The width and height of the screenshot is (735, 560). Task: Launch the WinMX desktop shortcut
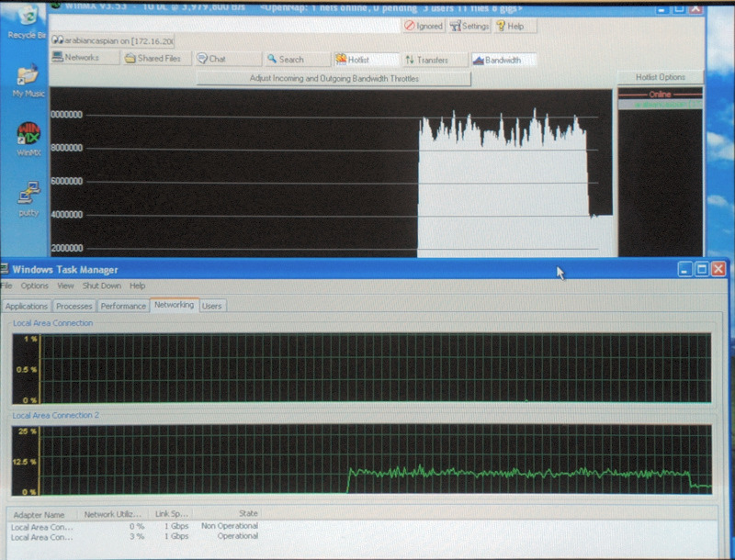click(28, 139)
